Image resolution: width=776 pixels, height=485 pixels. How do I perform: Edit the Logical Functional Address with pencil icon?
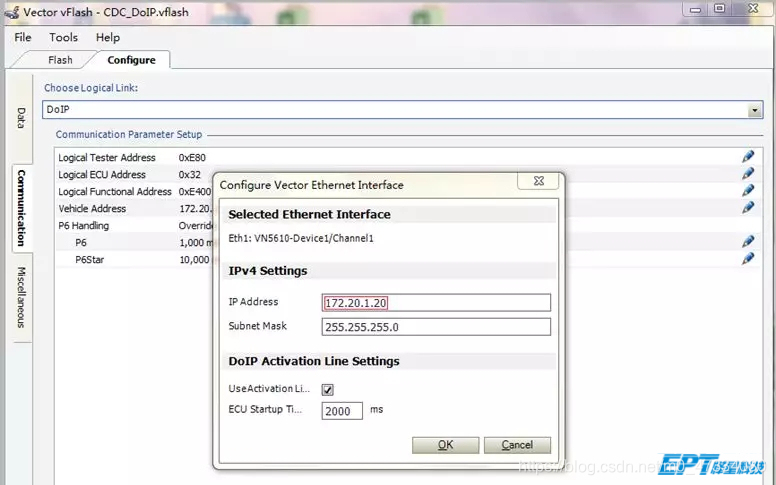point(748,191)
